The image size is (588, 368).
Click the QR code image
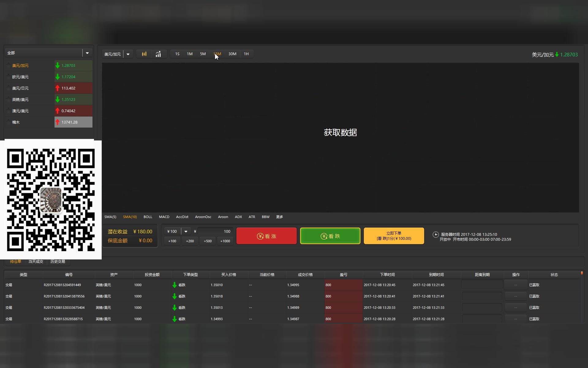[51, 200]
